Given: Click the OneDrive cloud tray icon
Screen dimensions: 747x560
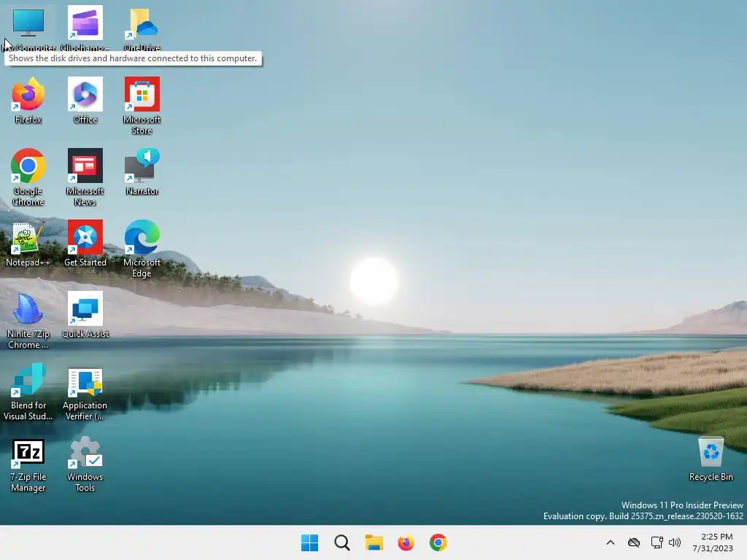Looking at the screenshot, I should [634, 542].
